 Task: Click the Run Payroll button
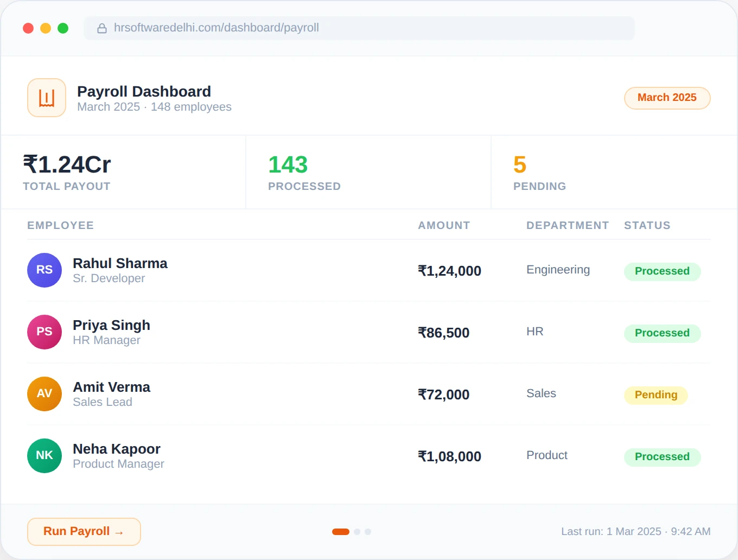tap(84, 531)
